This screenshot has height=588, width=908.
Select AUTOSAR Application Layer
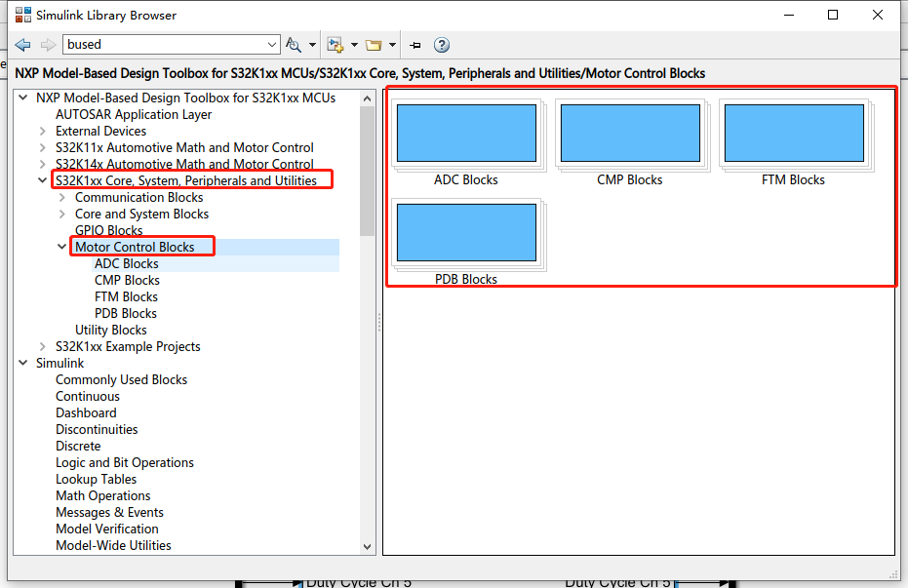tap(134, 115)
